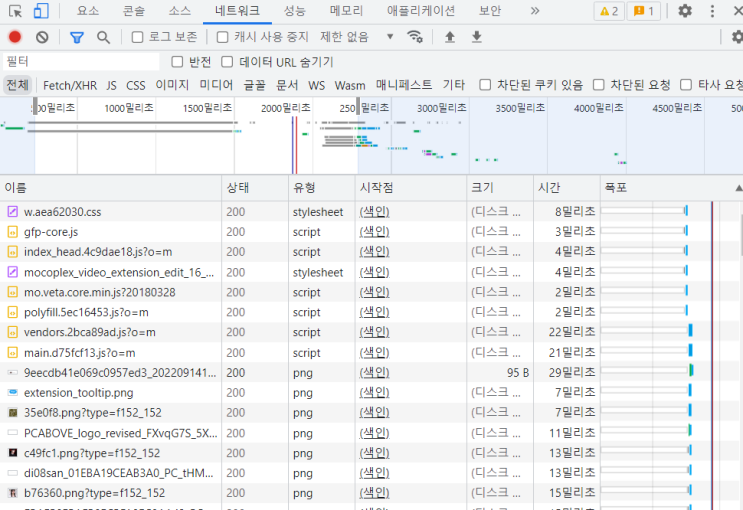Switch to the 성능 tab
The width and height of the screenshot is (743, 510).
click(294, 11)
